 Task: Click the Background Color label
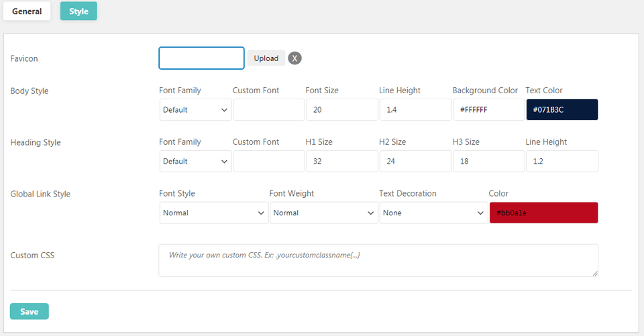(485, 91)
